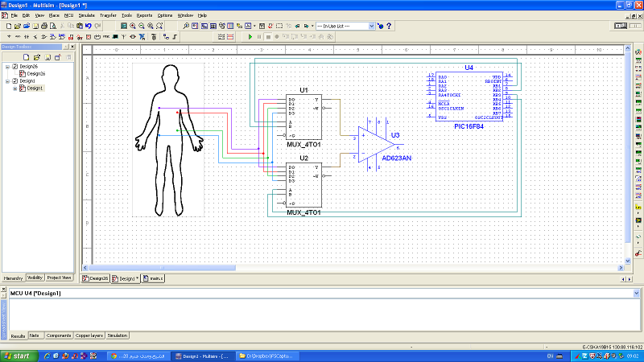Click Save icon in Design Toolbox
Viewport: 644px width, 362px height.
[x=47, y=57]
